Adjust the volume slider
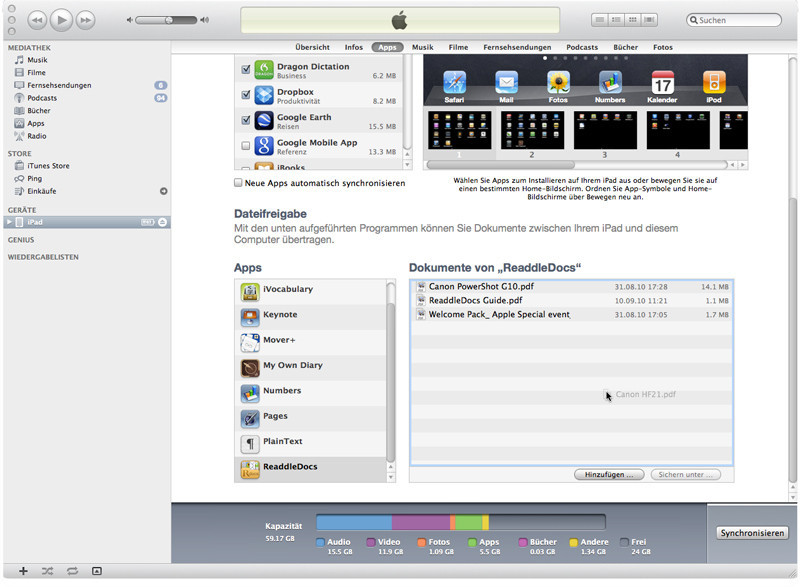 pos(167,20)
